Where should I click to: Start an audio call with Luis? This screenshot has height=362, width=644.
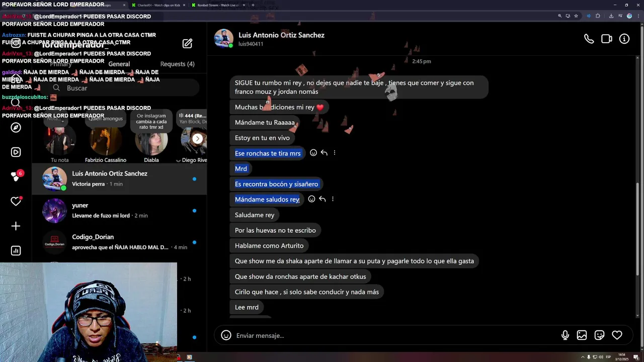[x=589, y=39]
